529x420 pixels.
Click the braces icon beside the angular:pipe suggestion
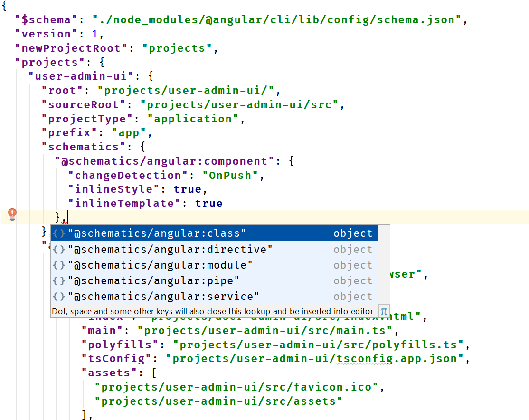(x=59, y=280)
